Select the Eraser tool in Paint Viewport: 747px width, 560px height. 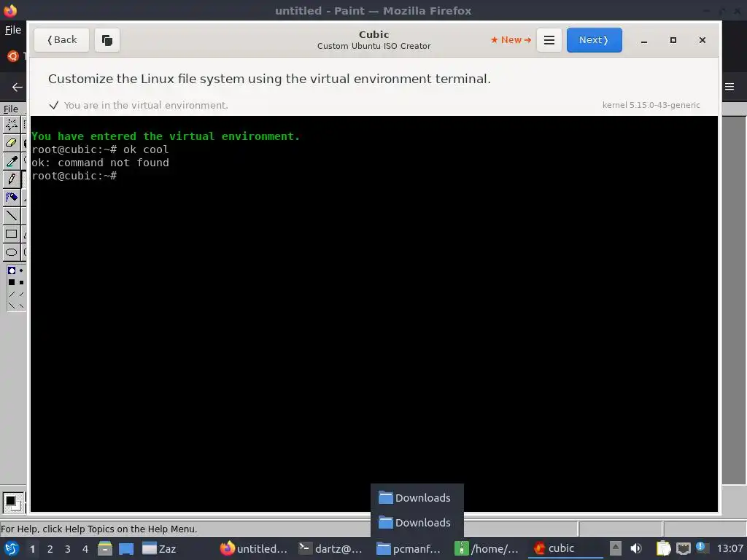(x=12, y=143)
